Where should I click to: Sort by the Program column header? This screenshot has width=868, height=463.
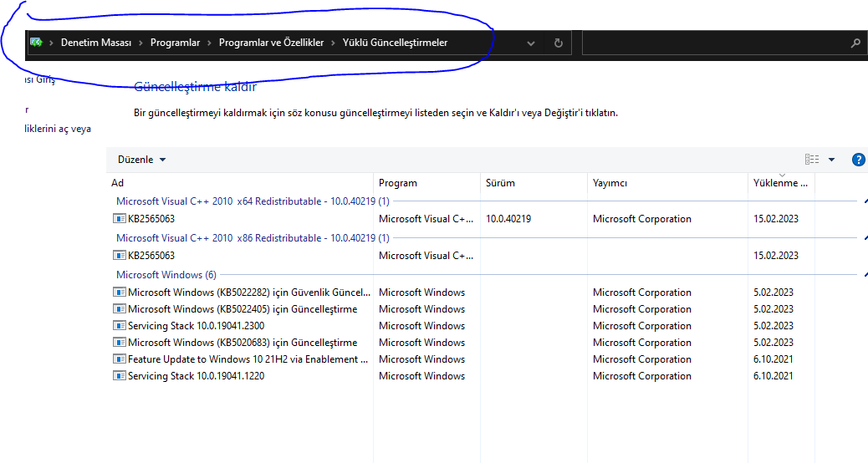tap(426, 182)
